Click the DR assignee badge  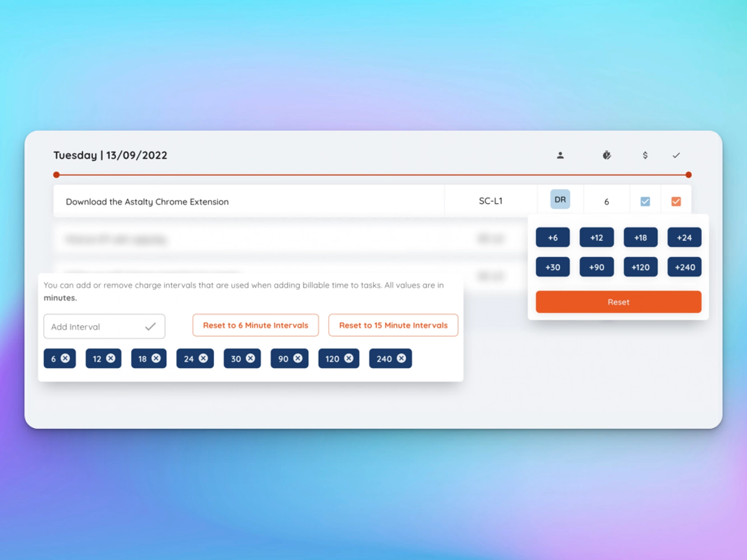(x=560, y=200)
